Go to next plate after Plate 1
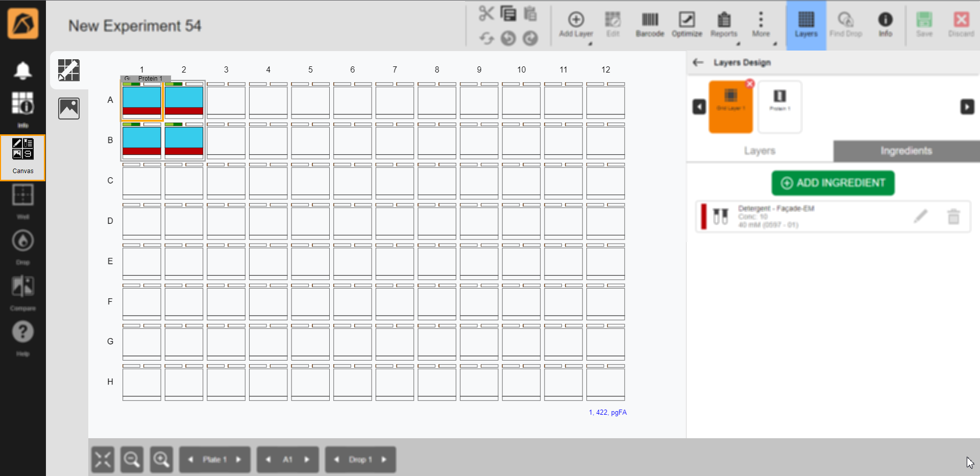Viewport: 980px width, 476px height. tap(238, 460)
